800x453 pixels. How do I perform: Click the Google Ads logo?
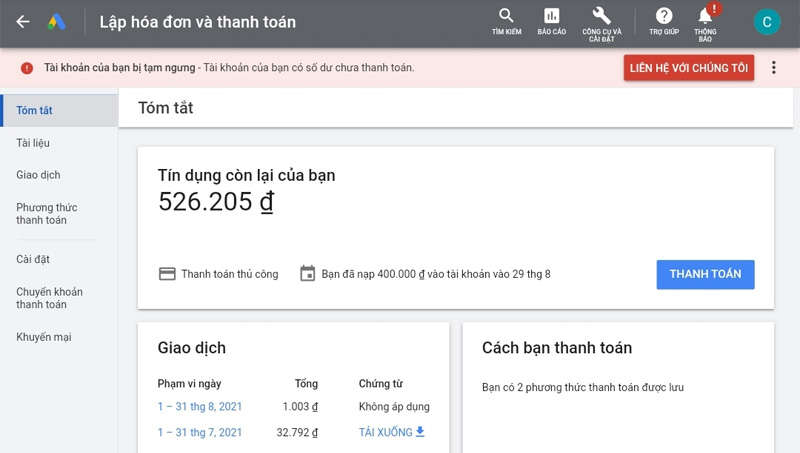[57, 22]
